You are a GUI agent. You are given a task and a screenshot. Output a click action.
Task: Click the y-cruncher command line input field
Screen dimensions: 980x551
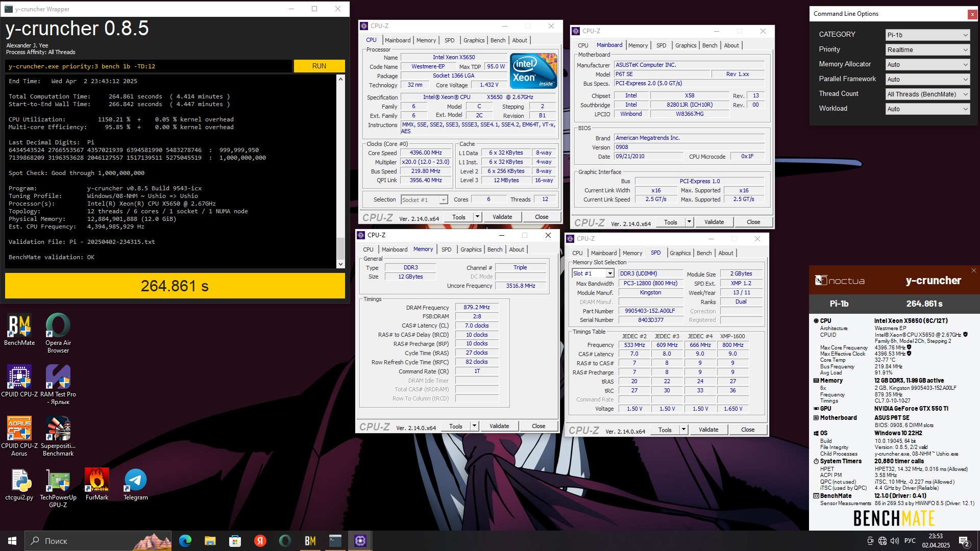point(149,66)
